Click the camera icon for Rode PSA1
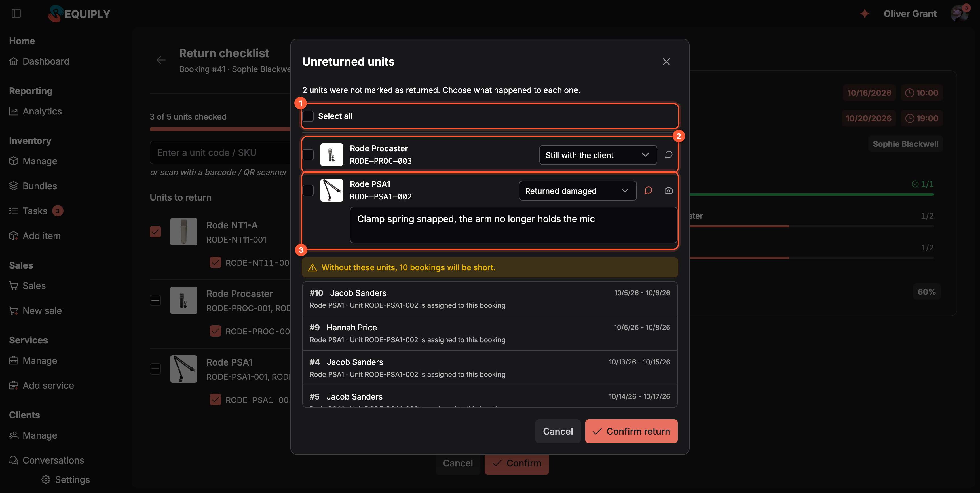The width and height of the screenshot is (980, 493). point(668,190)
